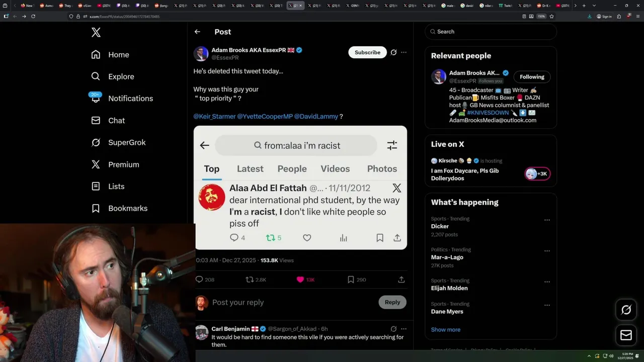Open Bookmarks in the sidebar
Screen dimensions: 644x362
pyautogui.click(x=119, y=208)
